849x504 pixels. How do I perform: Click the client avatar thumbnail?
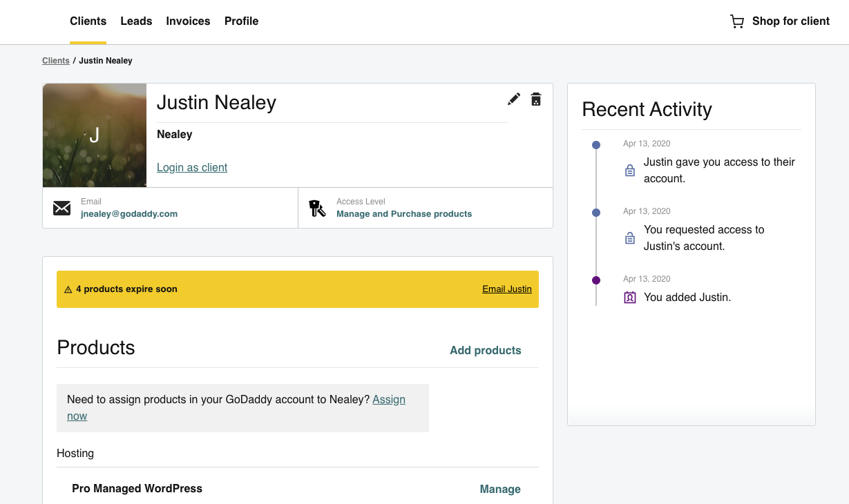pos(95,135)
